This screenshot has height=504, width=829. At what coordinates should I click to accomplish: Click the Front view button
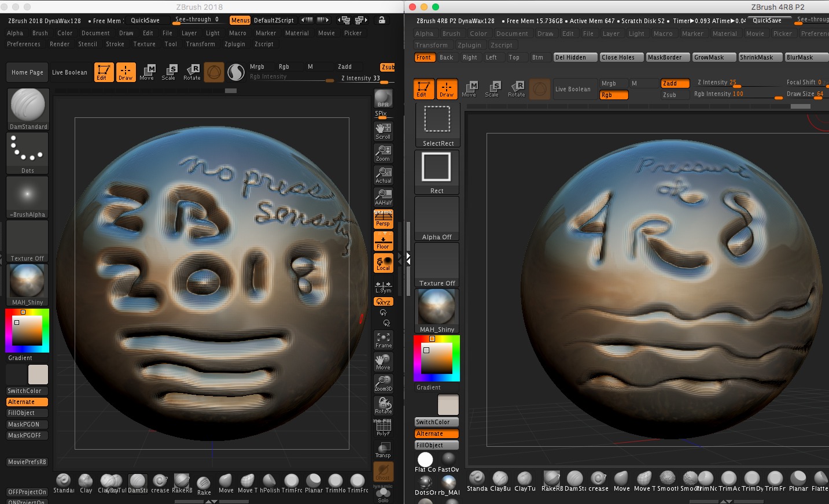[x=424, y=57]
